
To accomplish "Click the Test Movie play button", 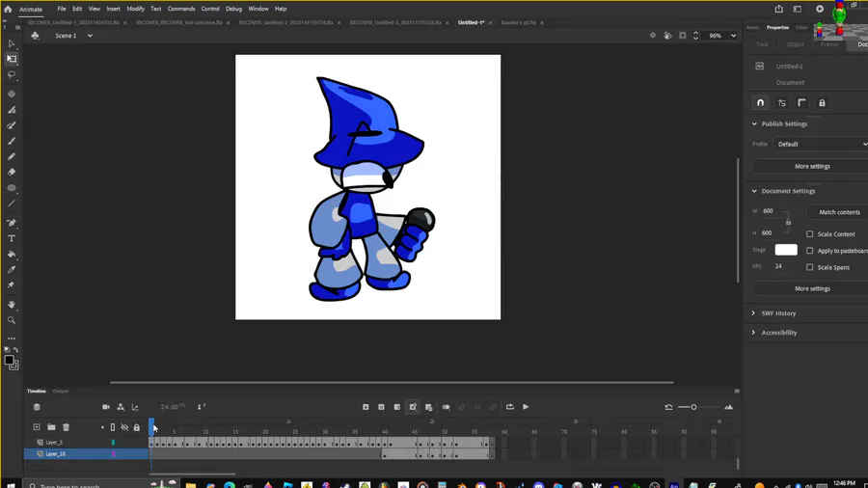I will 820,9.
